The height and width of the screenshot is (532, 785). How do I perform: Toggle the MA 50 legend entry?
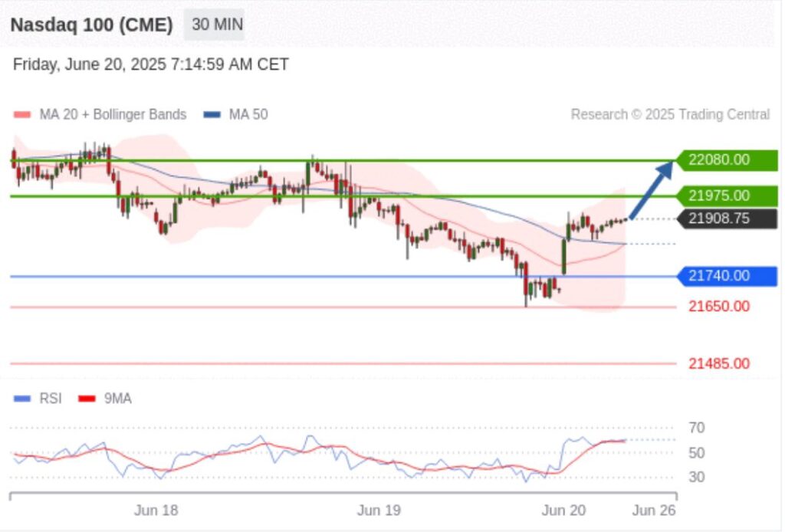248,114
